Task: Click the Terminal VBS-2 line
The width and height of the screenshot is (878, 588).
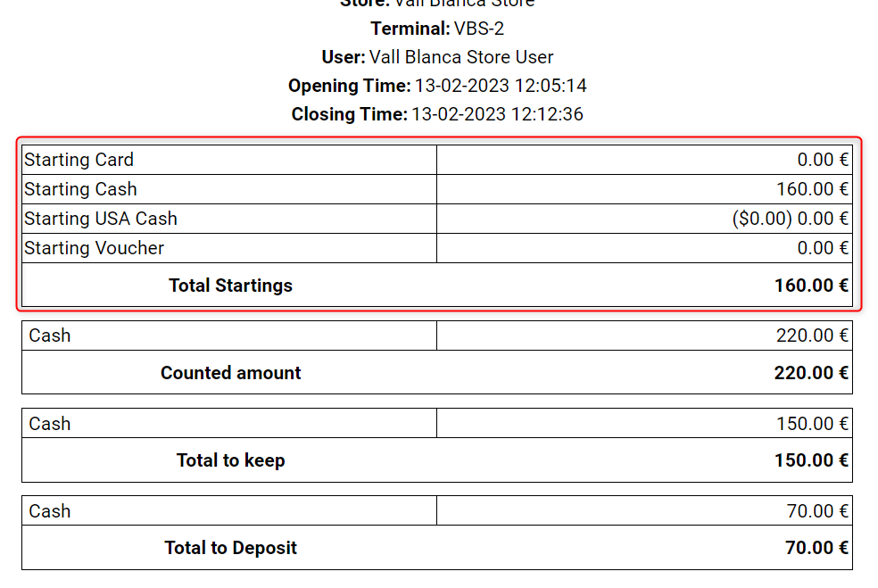Action: click(x=437, y=29)
